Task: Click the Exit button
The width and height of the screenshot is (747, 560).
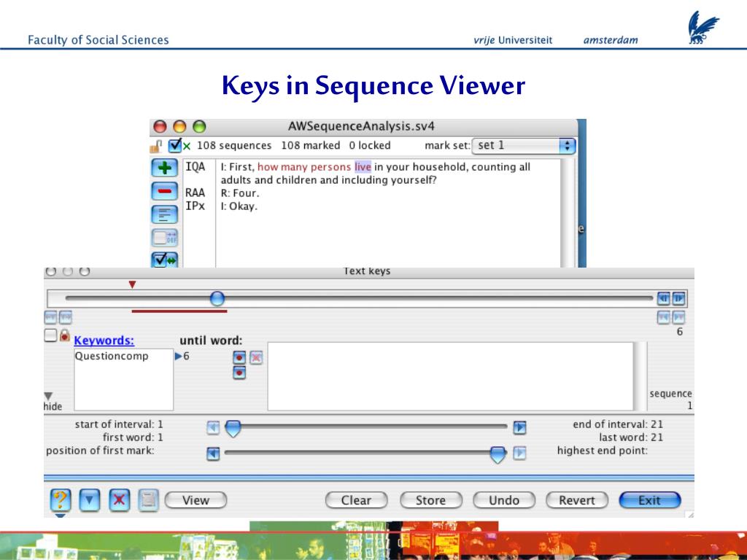Action: coord(650,500)
